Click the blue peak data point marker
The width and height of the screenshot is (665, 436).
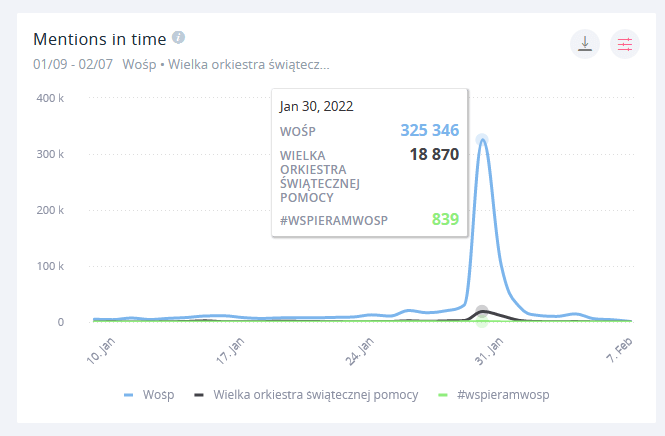click(482, 140)
